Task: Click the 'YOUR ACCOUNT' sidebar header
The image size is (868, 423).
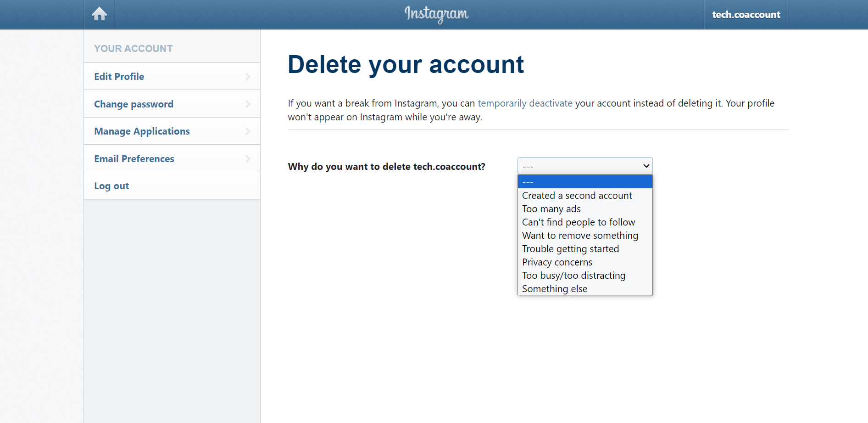Action: click(x=134, y=49)
